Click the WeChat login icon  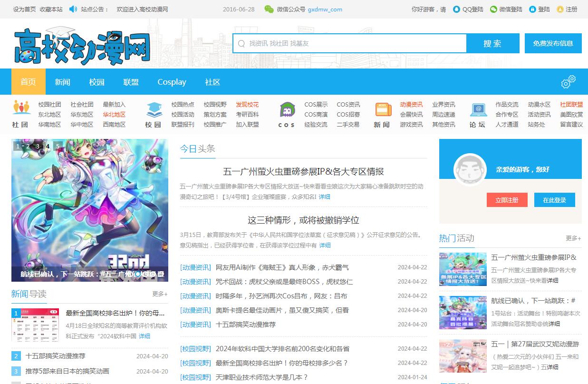493,9
